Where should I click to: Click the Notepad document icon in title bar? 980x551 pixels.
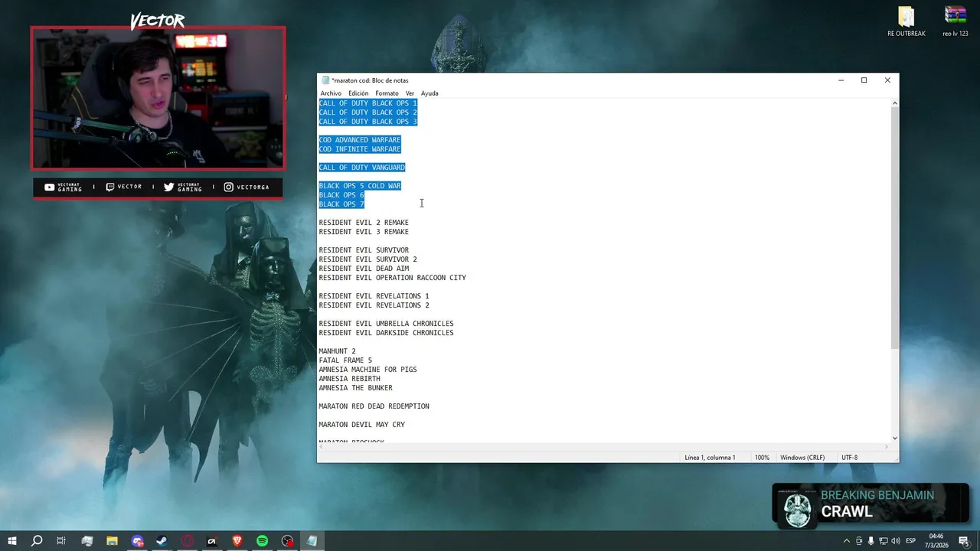[x=325, y=80]
